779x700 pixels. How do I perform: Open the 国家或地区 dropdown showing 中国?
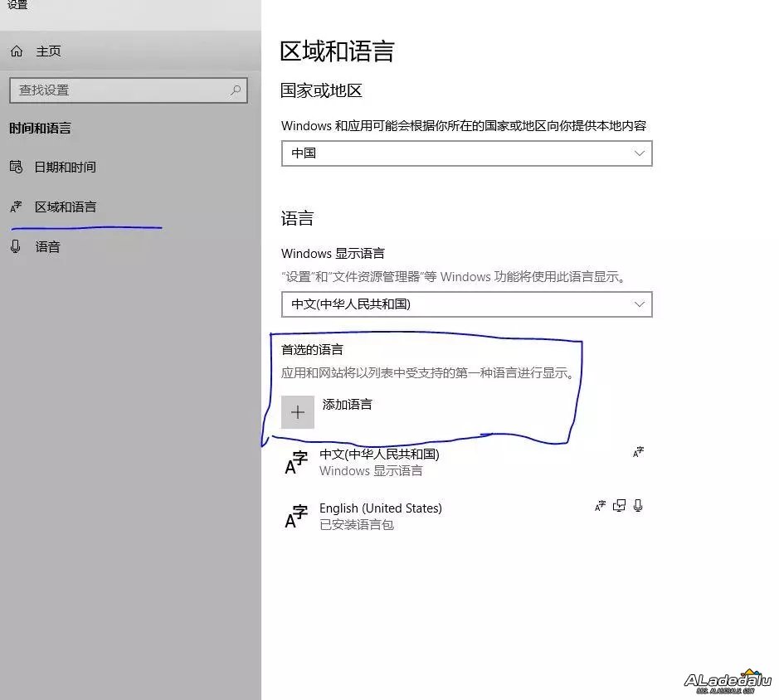pyautogui.click(x=466, y=153)
